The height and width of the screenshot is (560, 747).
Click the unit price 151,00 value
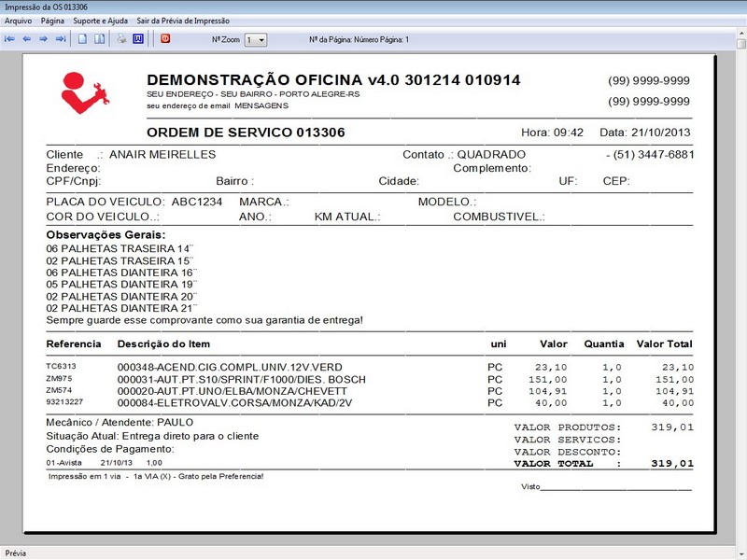[x=548, y=380]
